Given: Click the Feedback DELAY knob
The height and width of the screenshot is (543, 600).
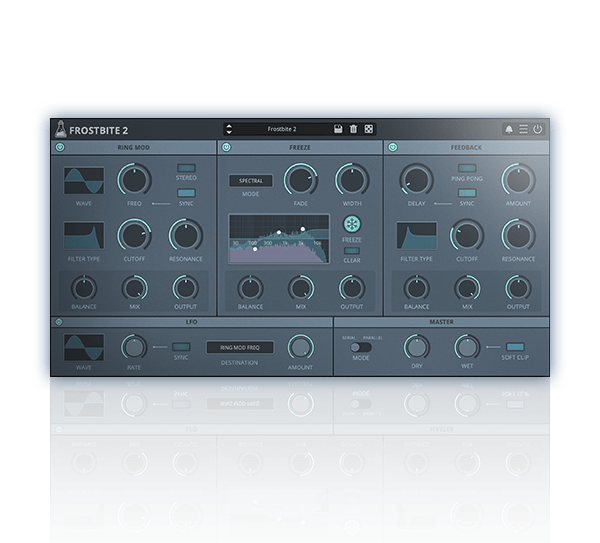Looking at the screenshot, I should tap(416, 180).
